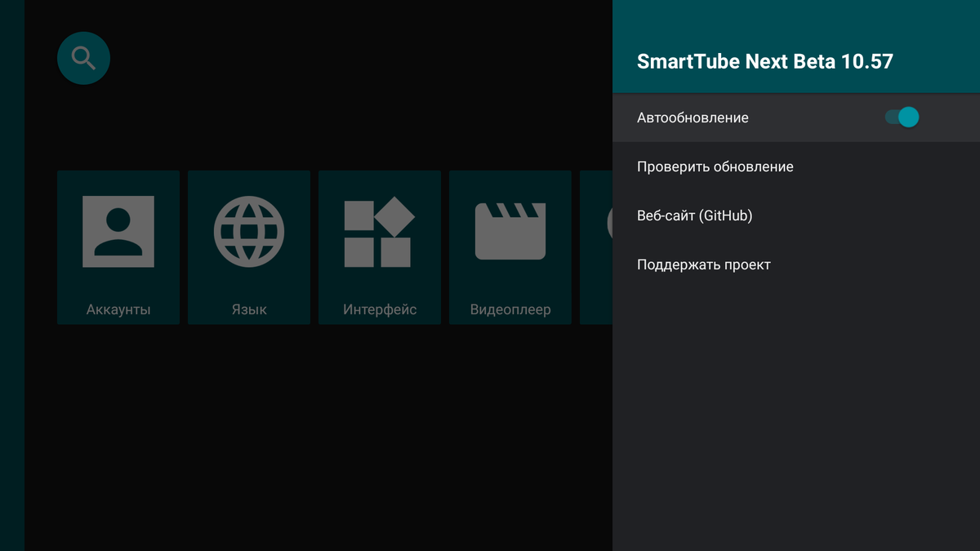This screenshot has width=980, height=551.
Task: Click the Аккаунты caption text
Action: [x=118, y=309]
